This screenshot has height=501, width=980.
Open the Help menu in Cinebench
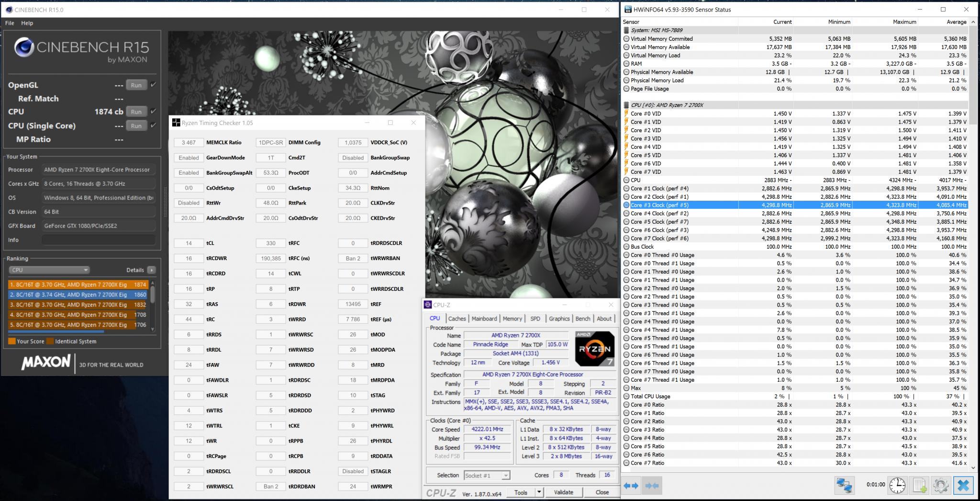tap(27, 23)
